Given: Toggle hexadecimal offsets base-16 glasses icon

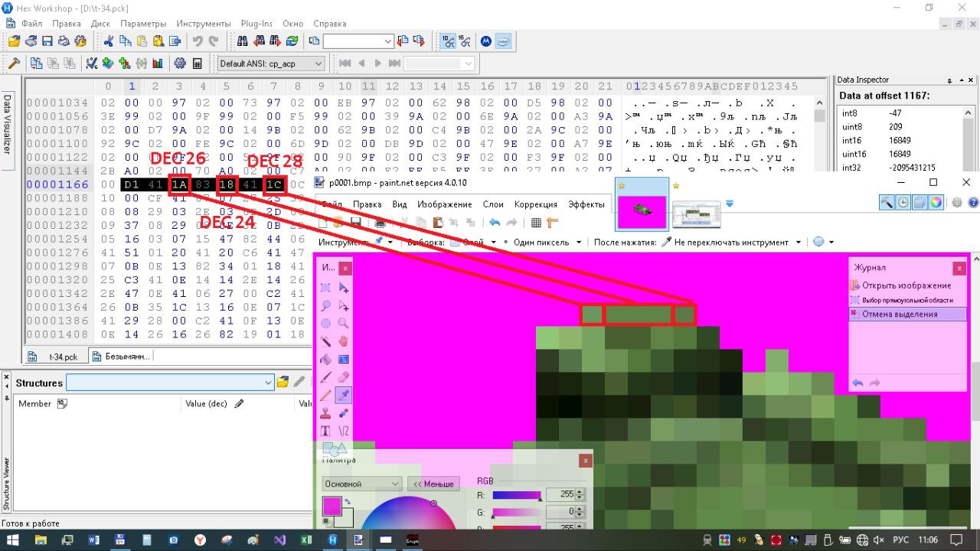Looking at the screenshot, I should coord(464,41).
